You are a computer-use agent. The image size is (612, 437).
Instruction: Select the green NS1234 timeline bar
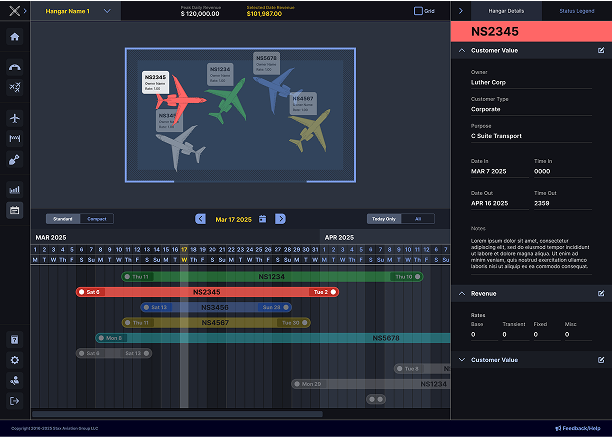[x=271, y=277]
